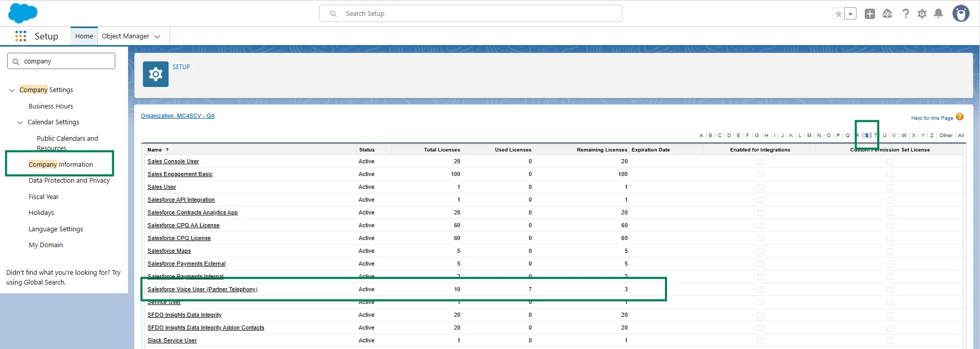Open the Salesforce API Integration license
980x349 pixels.
181,200
